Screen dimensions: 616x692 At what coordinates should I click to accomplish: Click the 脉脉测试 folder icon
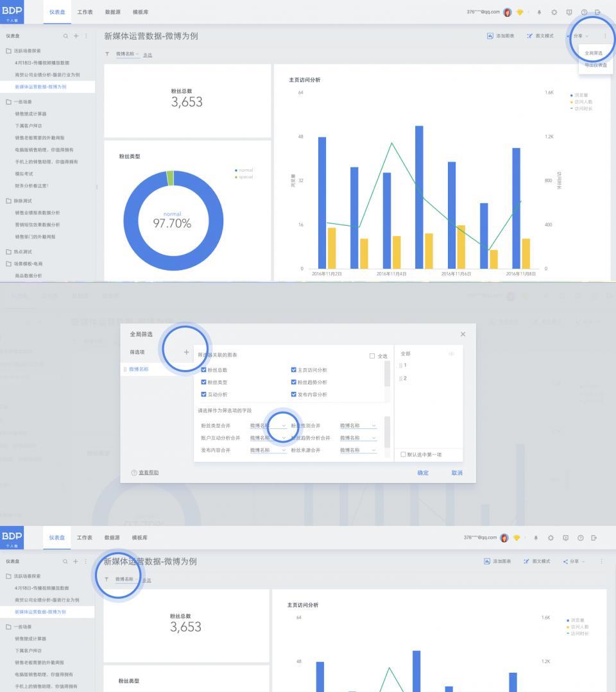8,201
